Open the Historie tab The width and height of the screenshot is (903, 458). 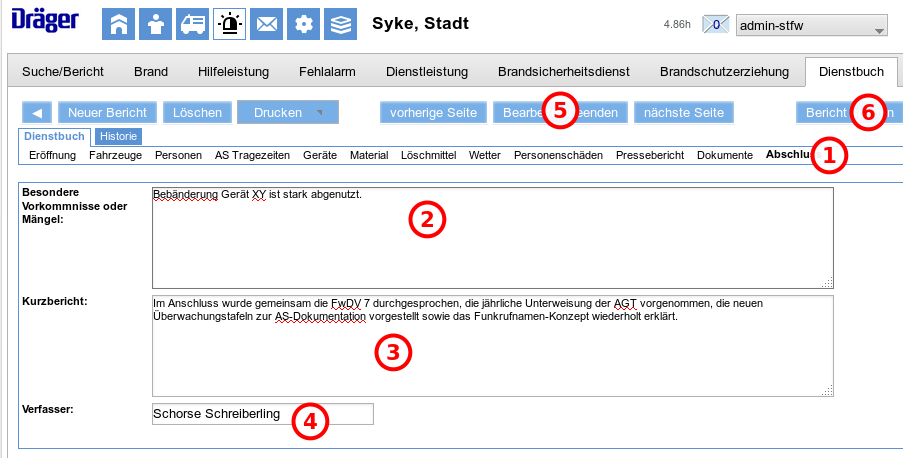tap(119, 136)
